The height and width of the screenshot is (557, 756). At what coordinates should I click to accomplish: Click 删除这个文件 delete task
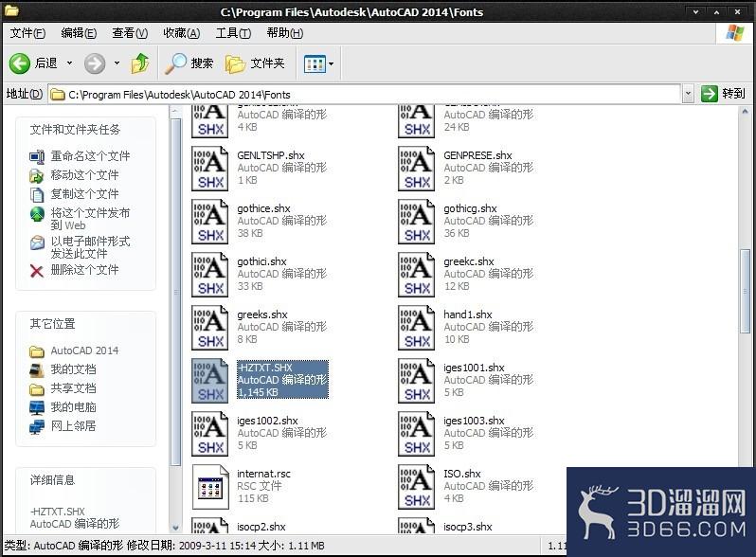pyautogui.click(x=84, y=270)
